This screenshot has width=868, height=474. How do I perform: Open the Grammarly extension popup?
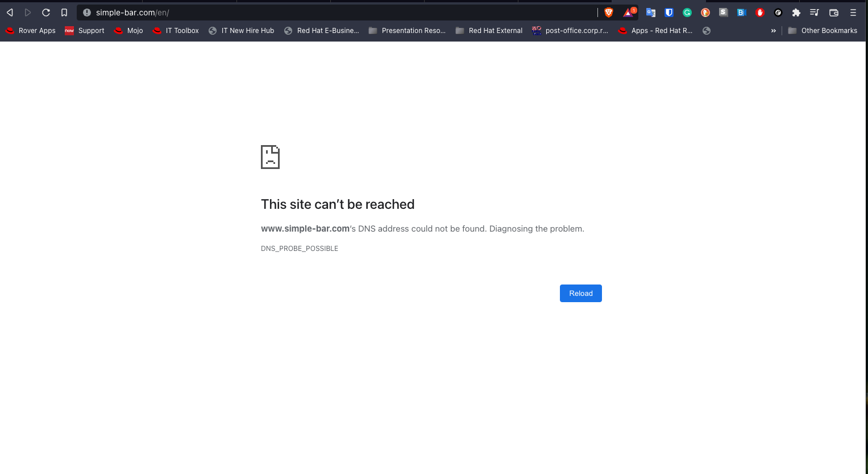click(687, 12)
